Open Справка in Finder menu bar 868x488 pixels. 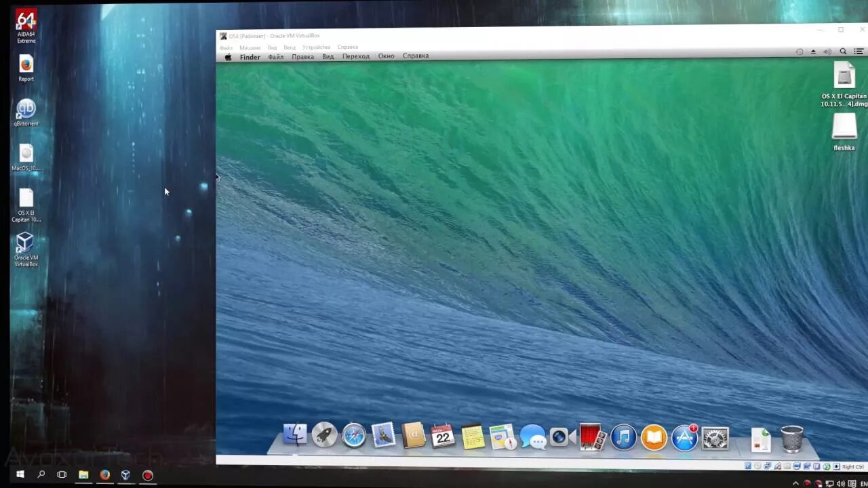(416, 56)
